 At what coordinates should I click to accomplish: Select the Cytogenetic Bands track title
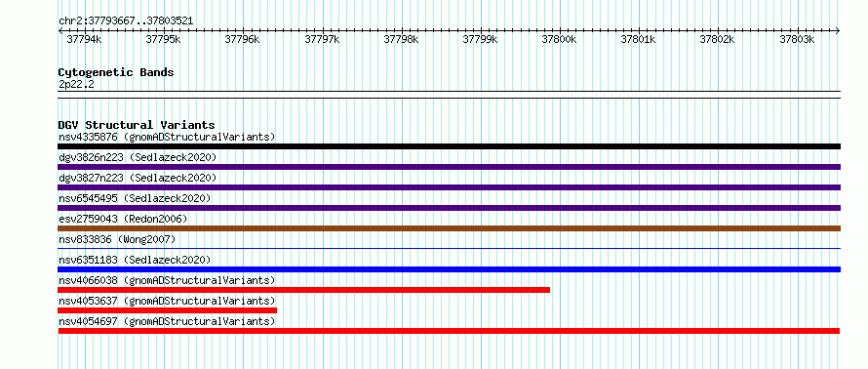tap(116, 72)
